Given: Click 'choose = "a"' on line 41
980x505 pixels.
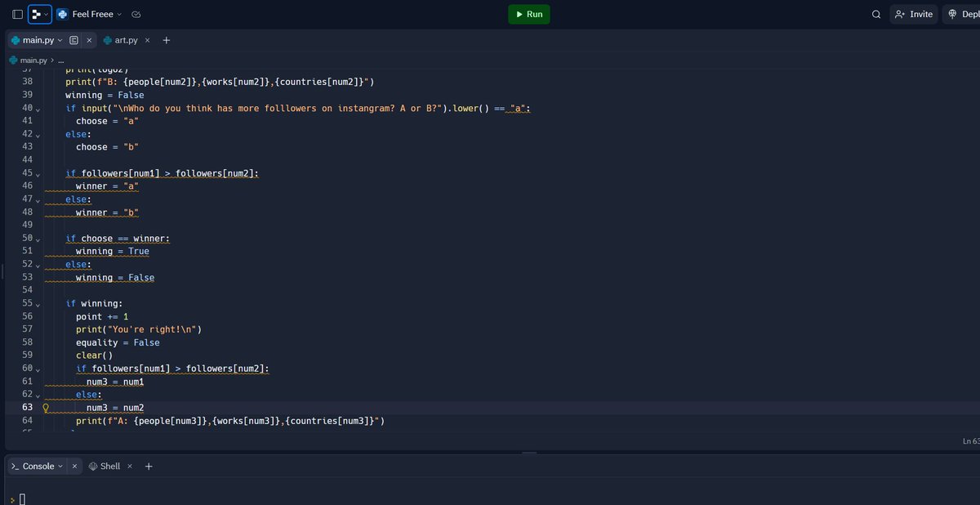Looking at the screenshot, I should (107, 121).
